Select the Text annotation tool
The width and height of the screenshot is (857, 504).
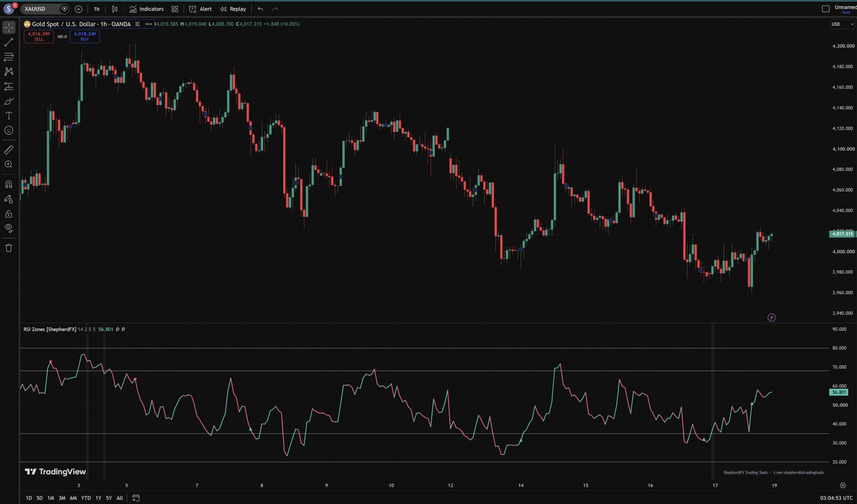(9, 116)
